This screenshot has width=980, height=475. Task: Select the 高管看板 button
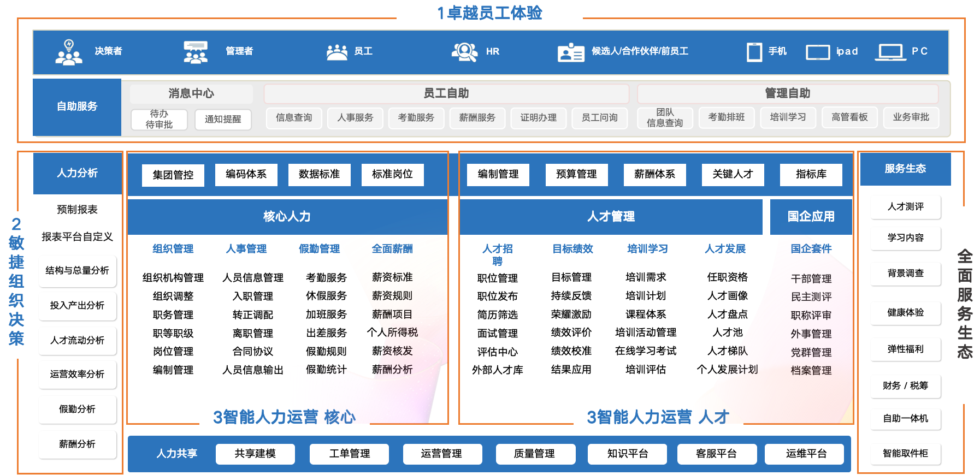point(849,117)
